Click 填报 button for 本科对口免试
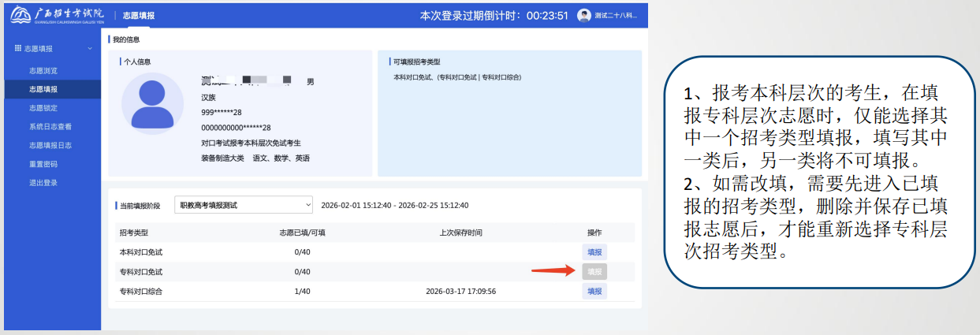 pos(594,252)
